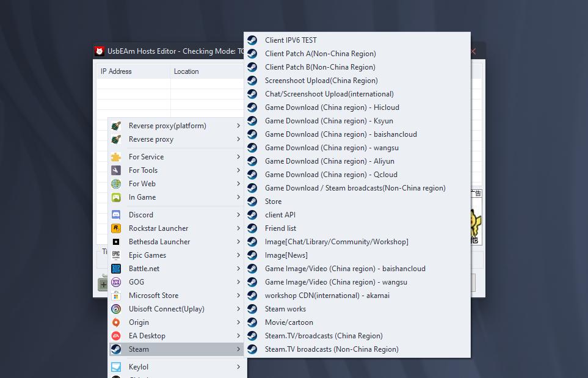This screenshot has width=588, height=378.
Task: Click the GOG icon
Action: click(116, 282)
